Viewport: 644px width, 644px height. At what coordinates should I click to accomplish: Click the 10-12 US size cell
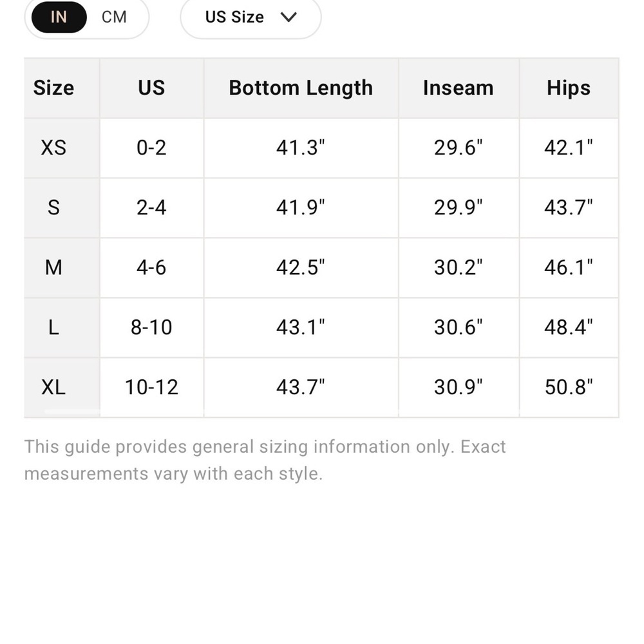pyautogui.click(x=151, y=387)
